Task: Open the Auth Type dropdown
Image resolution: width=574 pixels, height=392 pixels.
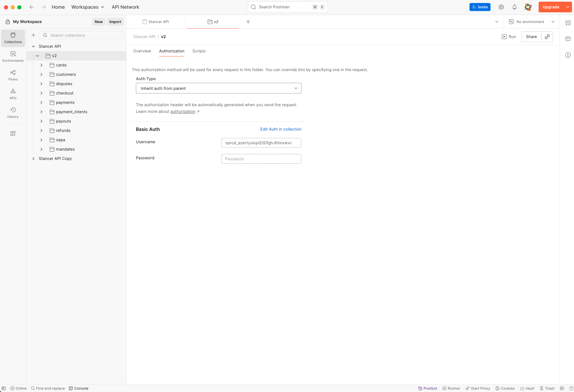Action: (218, 88)
